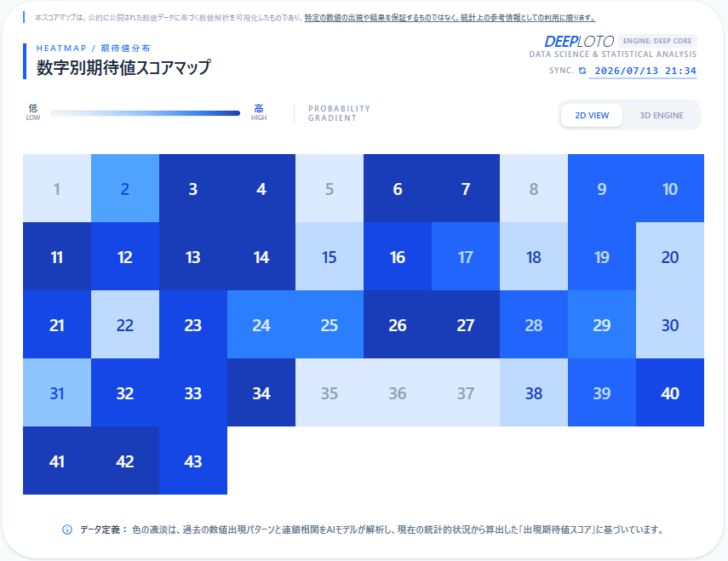Click the HEATMAP / 期待値分布 label

coord(94,49)
